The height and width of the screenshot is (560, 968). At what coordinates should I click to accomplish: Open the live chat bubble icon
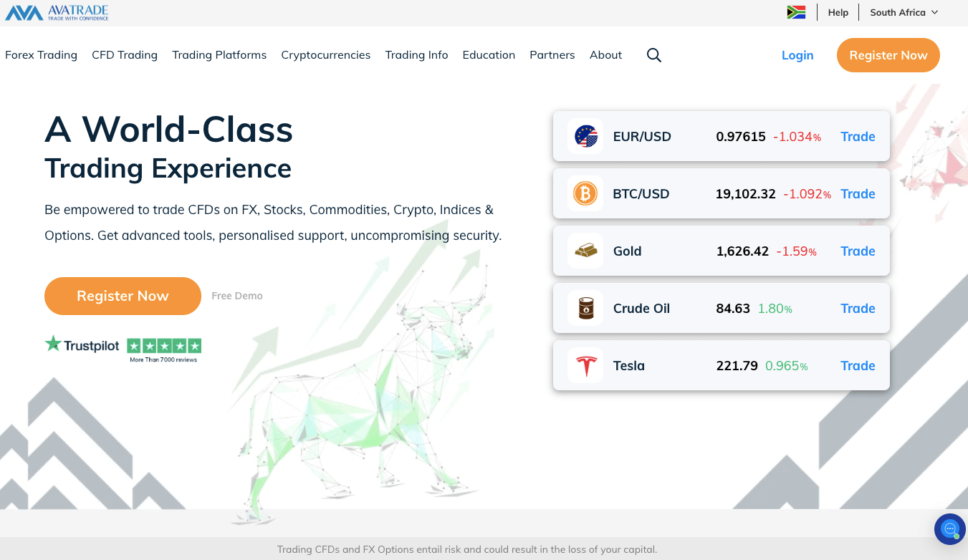tap(950, 529)
